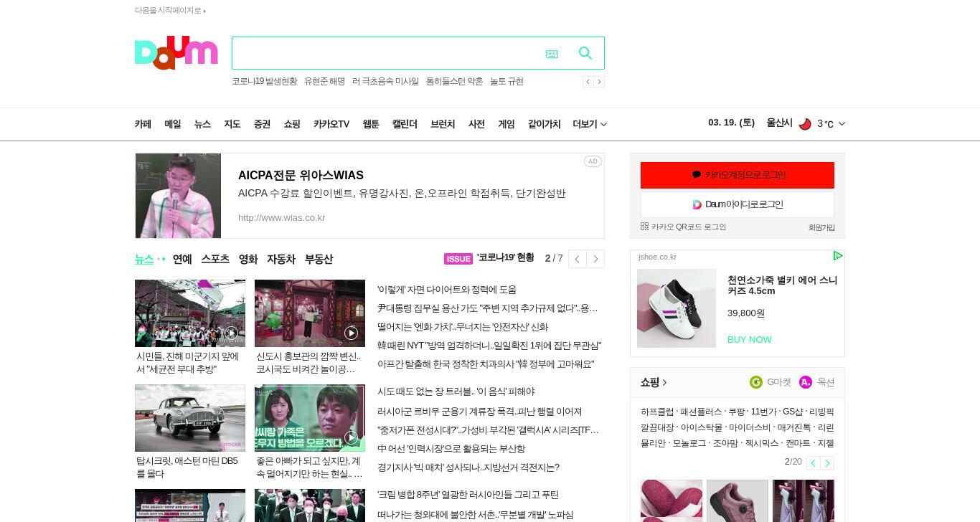The height and width of the screenshot is (522, 980).
Task: Open AICPA전문 위아스WIAS ad title
Action: pos(301,176)
